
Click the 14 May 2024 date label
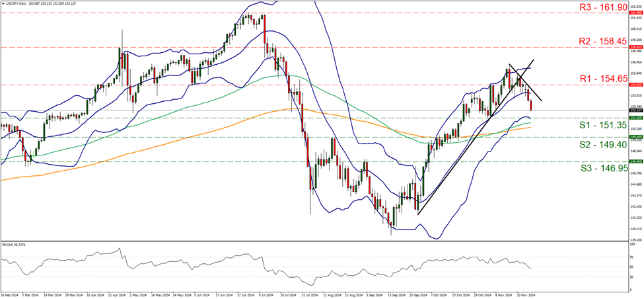pos(159,295)
